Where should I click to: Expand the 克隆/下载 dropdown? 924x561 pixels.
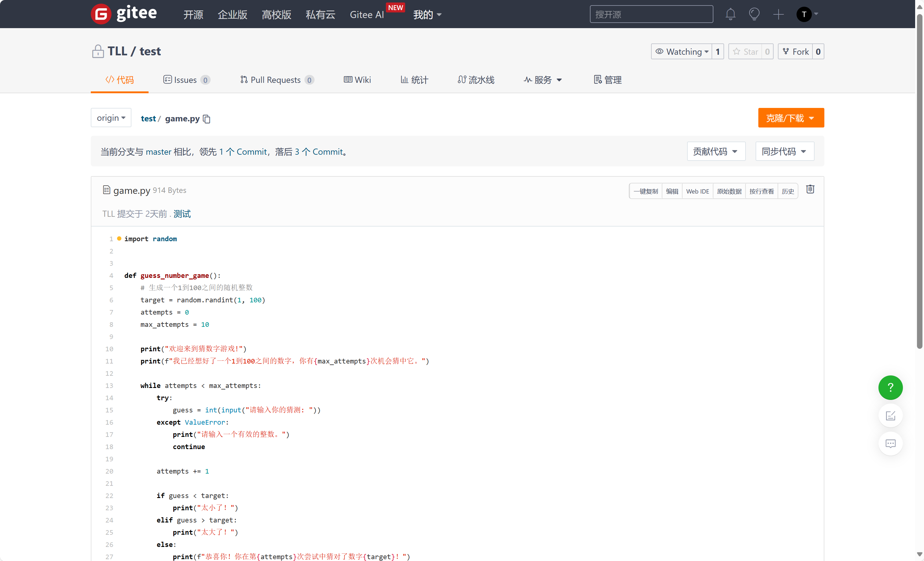pos(790,118)
